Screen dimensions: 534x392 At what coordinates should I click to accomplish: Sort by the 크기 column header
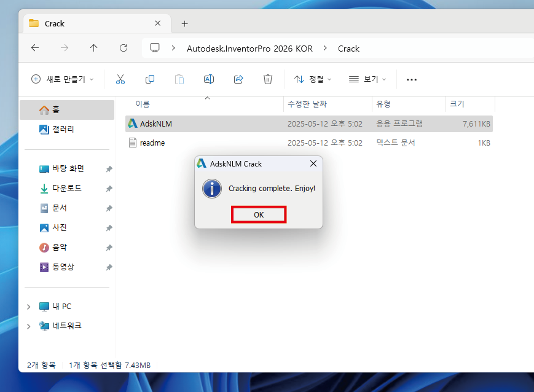click(470, 104)
